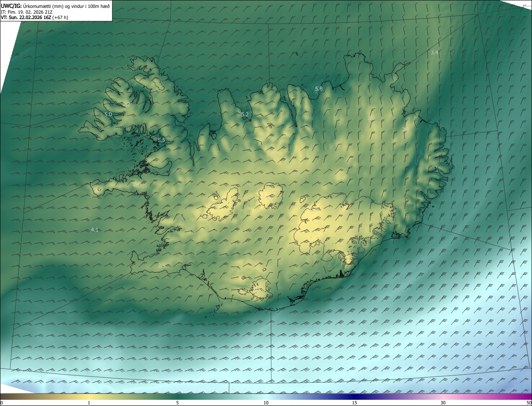Click the 2.4 value in the southwest
Viewport: 532px width, 406px height.
coord(162,265)
